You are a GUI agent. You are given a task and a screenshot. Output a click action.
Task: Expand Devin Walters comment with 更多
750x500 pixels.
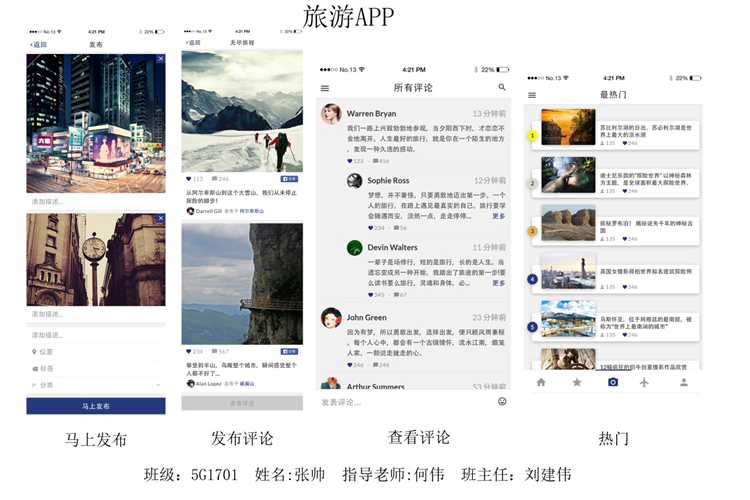click(498, 283)
